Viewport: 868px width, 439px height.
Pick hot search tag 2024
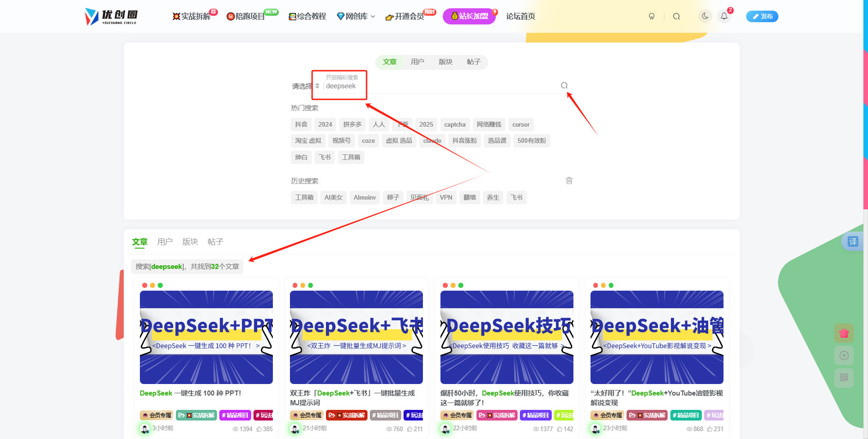(325, 124)
